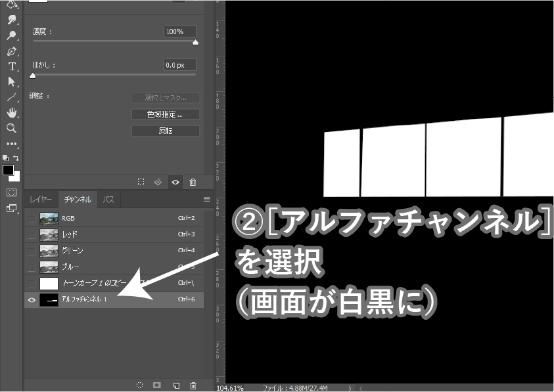Image resolution: width=554 pixels, height=392 pixels.
Task: Switch to the チャンネル tab
Action: (78, 199)
